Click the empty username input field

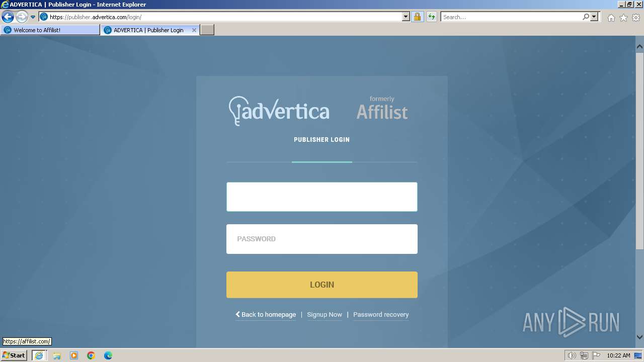[322, 197]
